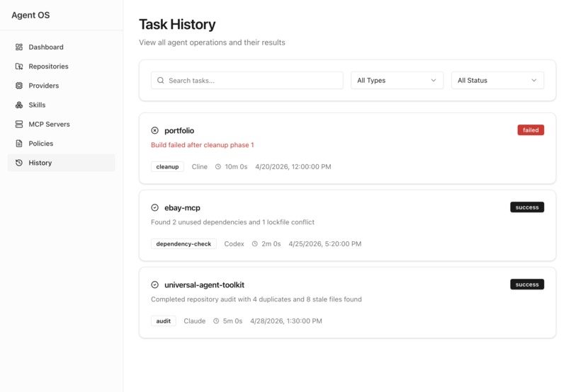
Task: Click the Providers chip icon
Action: (x=19, y=86)
